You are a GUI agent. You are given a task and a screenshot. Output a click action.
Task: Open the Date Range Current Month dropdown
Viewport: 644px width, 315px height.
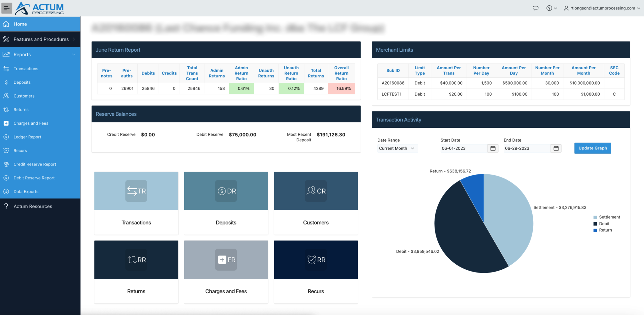pyautogui.click(x=397, y=148)
